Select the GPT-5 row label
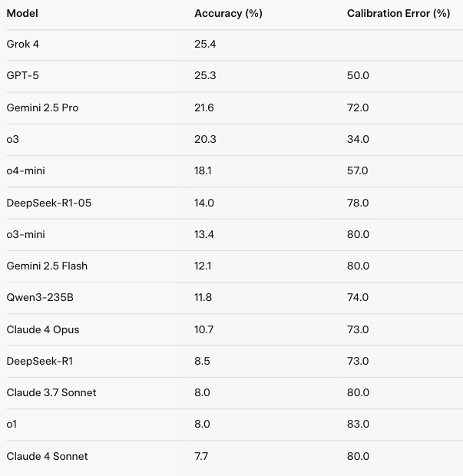 coord(23,75)
